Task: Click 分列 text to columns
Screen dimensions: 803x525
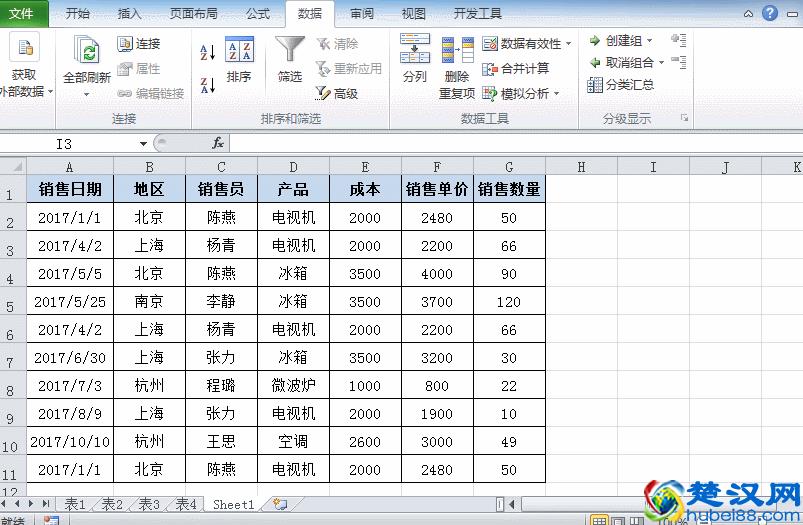Action: coord(415,58)
